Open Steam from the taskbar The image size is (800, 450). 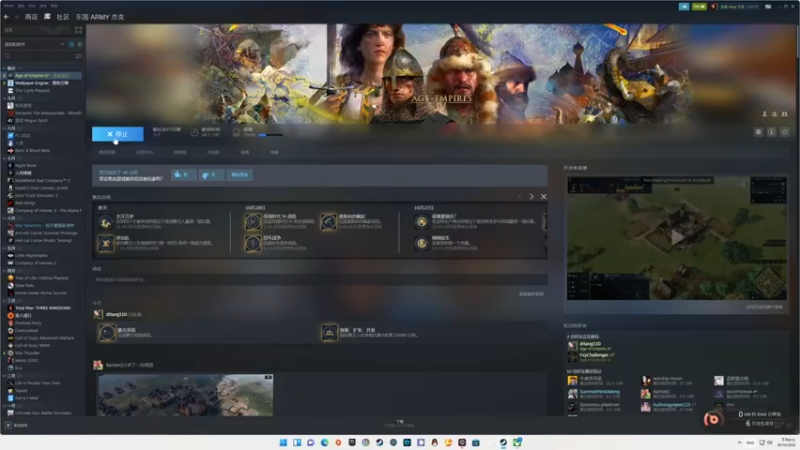pos(503,442)
